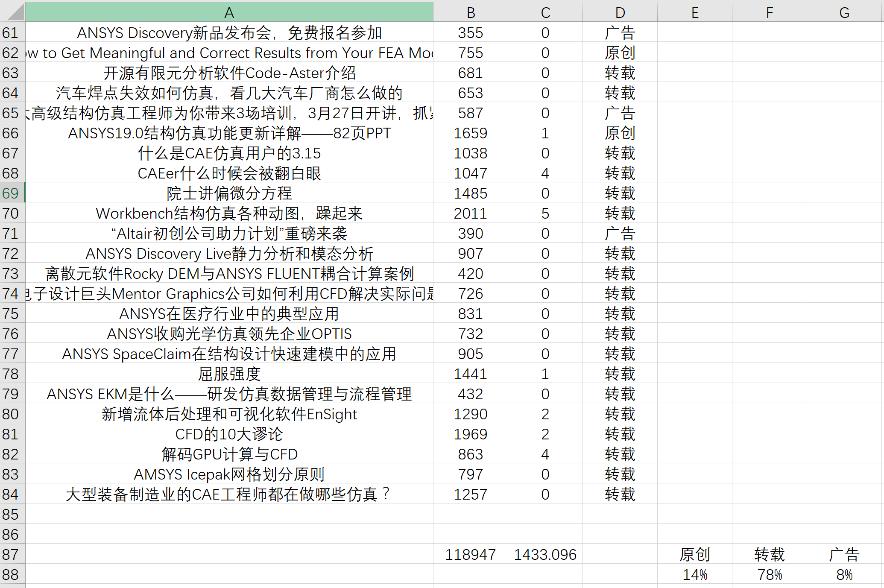
Task: Select column C header
Action: [545, 12]
